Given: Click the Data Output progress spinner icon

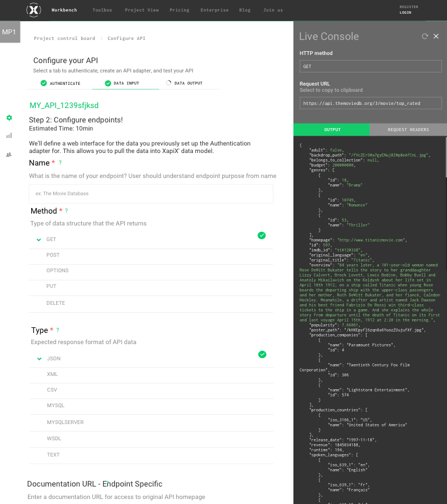Looking at the screenshot, I should click(x=169, y=83).
